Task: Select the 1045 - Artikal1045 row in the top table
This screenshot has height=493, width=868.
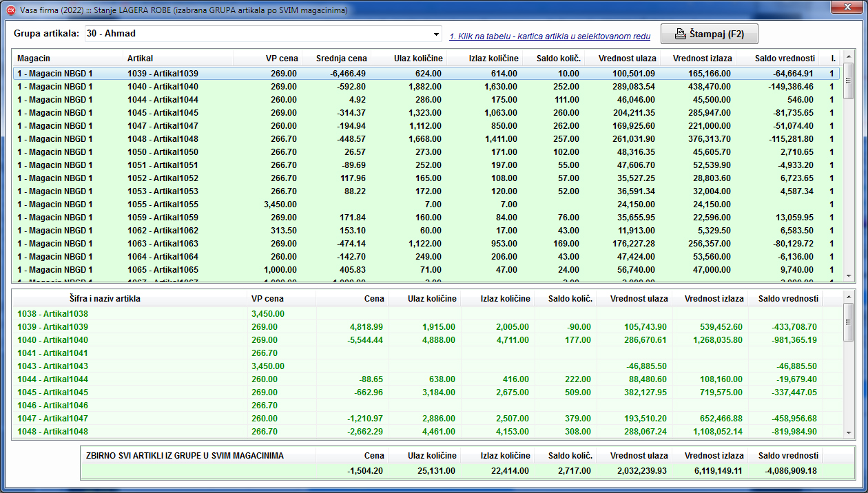Action: click(x=428, y=113)
